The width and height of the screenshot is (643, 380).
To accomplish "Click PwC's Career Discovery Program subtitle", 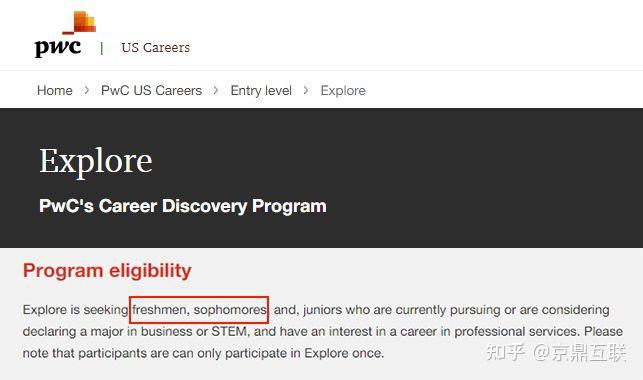I will (183, 206).
